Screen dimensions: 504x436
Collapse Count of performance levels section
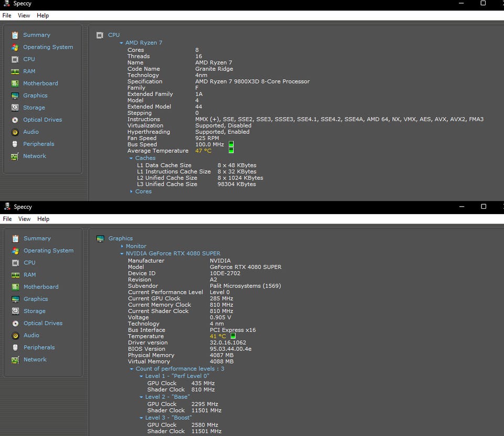tap(131, 369)
